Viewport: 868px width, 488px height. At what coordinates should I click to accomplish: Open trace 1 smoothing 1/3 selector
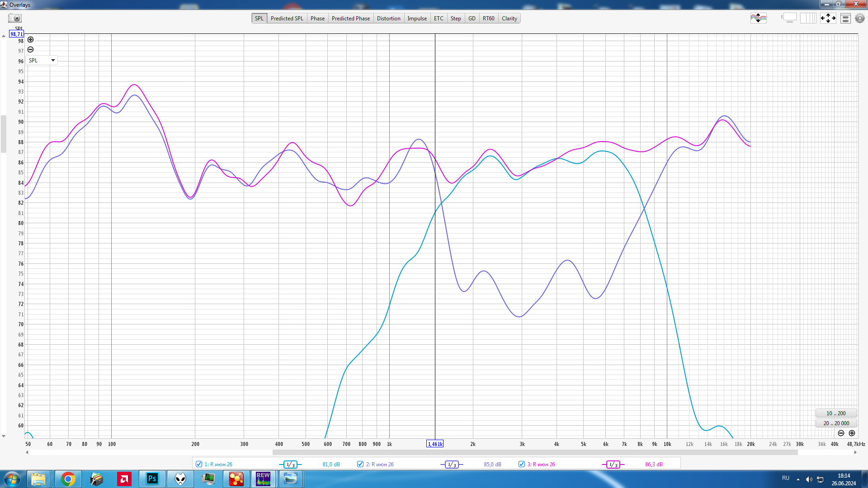coord(290,465)
